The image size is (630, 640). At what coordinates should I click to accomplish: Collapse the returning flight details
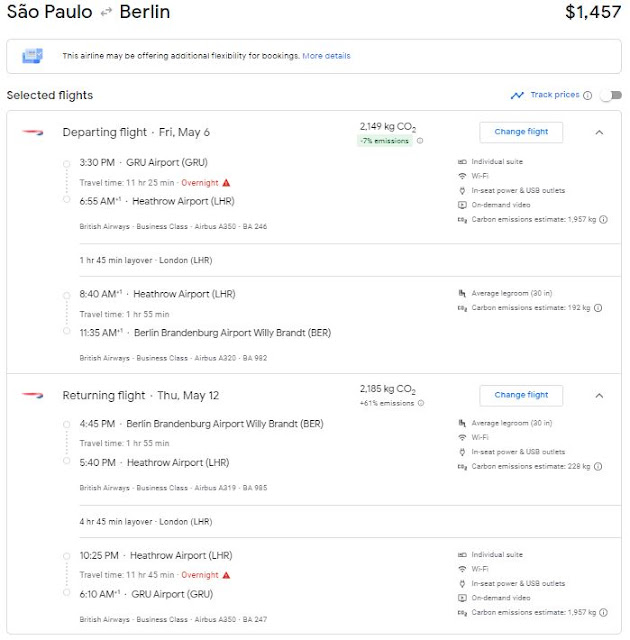pyautogui.click(x=599, y=395)
